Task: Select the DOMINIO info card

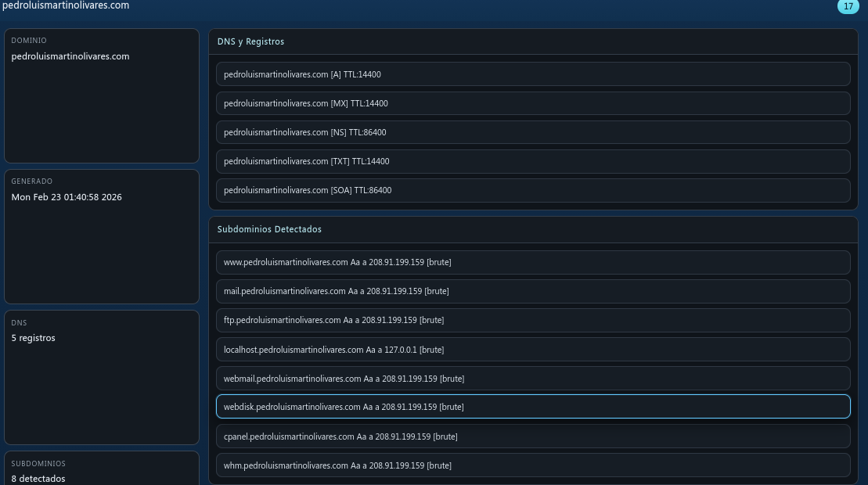Action: tap(102, 95)
